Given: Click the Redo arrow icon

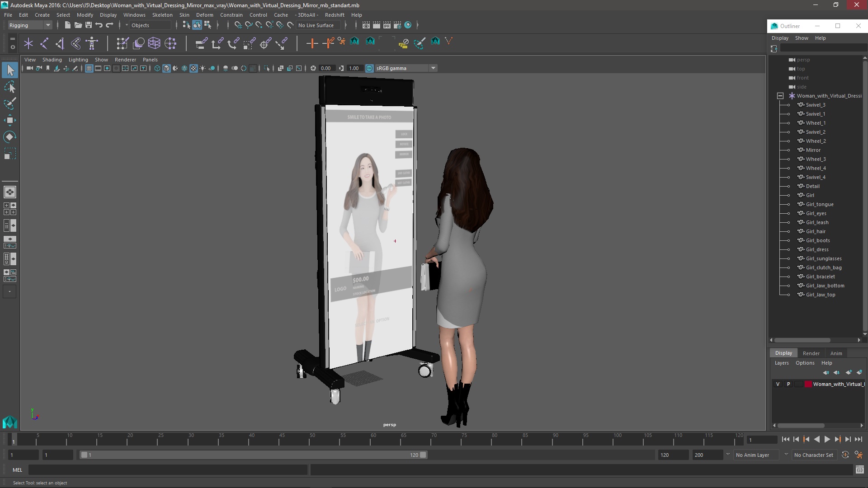Looking at the screenshot, I should point(109,25).
